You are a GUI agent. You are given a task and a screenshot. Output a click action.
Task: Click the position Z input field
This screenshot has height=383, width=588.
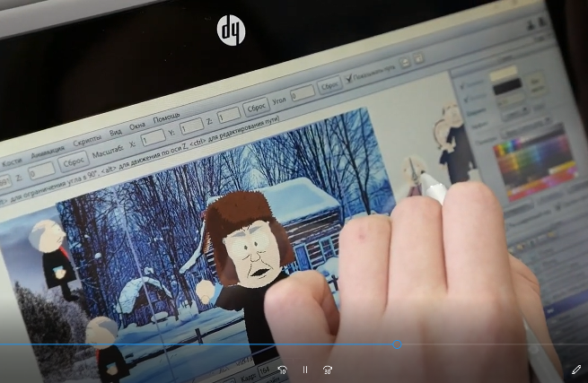point(41,172)
